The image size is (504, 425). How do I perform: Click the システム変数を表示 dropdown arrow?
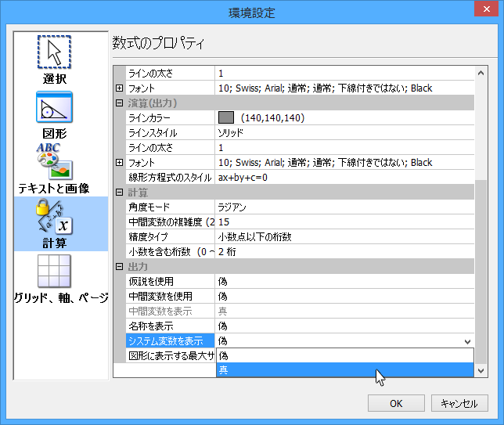point(468,341)
